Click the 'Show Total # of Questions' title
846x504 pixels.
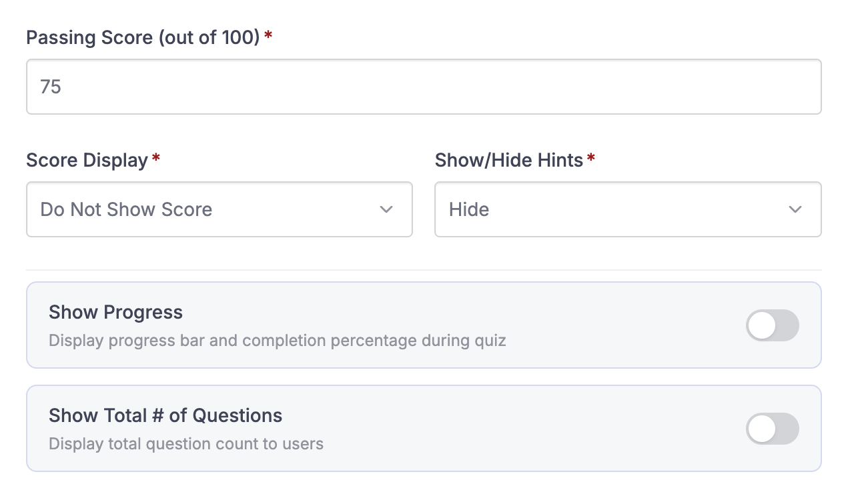tap(165, 415)
